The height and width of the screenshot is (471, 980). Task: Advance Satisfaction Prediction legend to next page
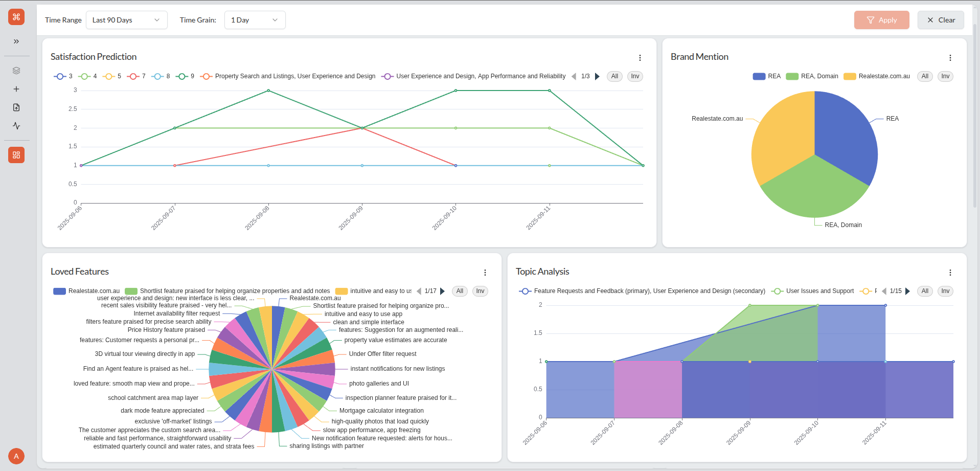click(x=597, y=76)
